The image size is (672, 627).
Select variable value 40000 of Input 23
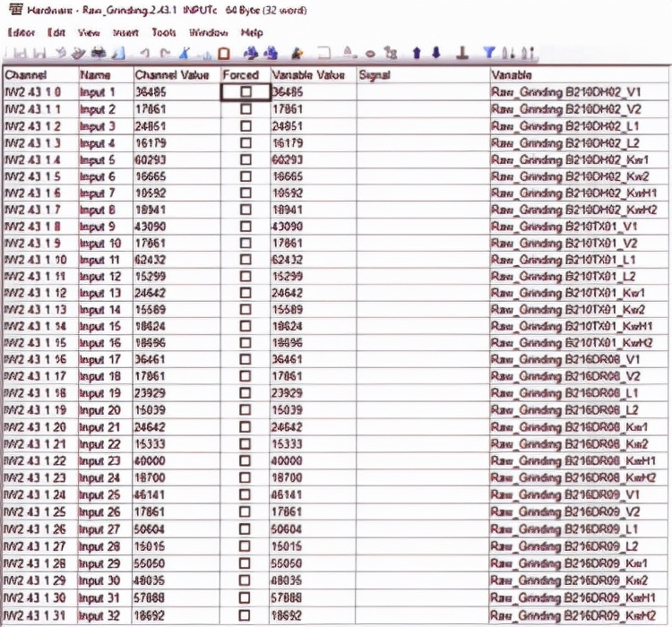pos(314,460)
